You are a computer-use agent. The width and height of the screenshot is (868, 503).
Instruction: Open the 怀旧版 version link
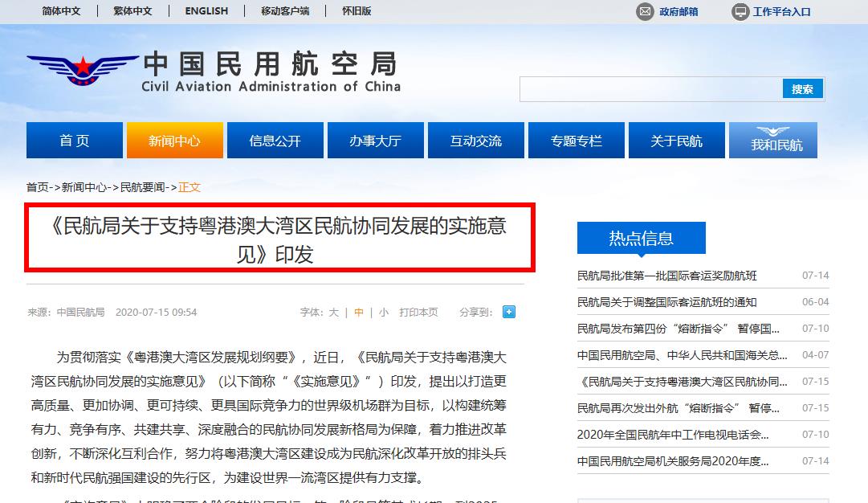357,11
